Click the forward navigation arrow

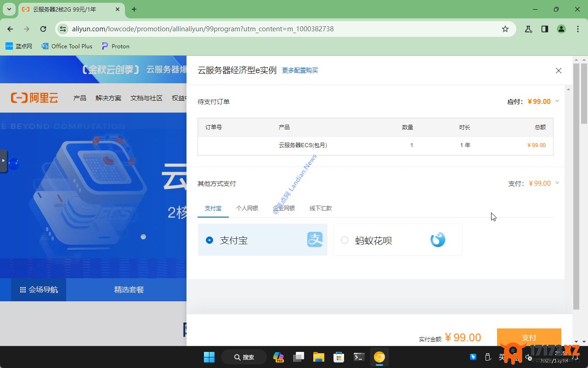coord(27,29)
